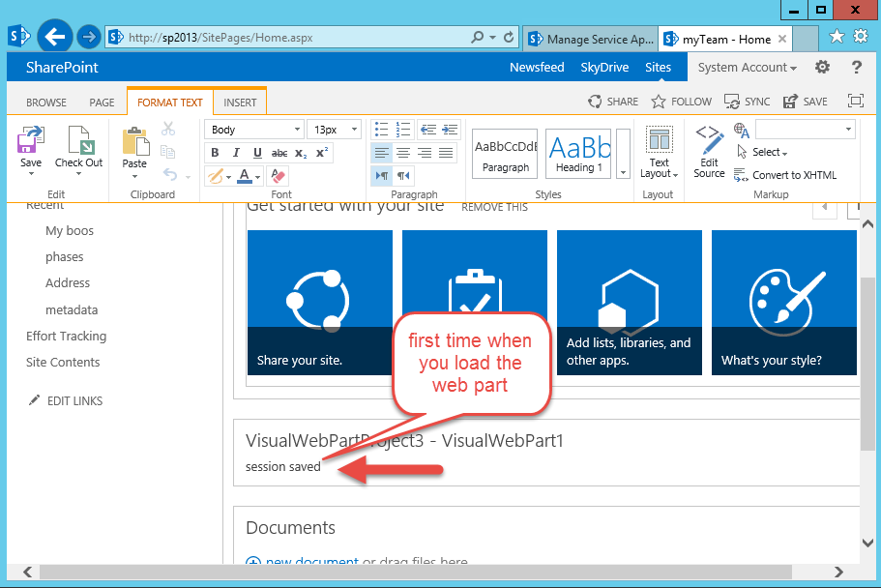The width and height of the screenshot is (881, 588).
Task: Click the Help question mark icon
Action: coord(856,67)
